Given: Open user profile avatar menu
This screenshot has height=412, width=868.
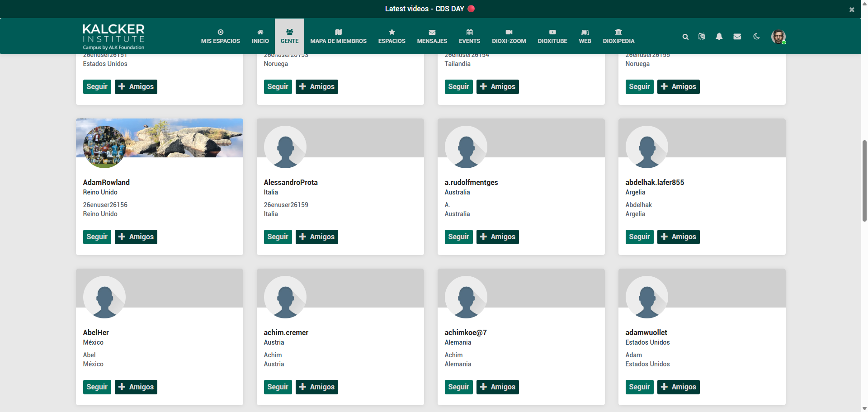Looking at the screenshot, I should (778, 37).
